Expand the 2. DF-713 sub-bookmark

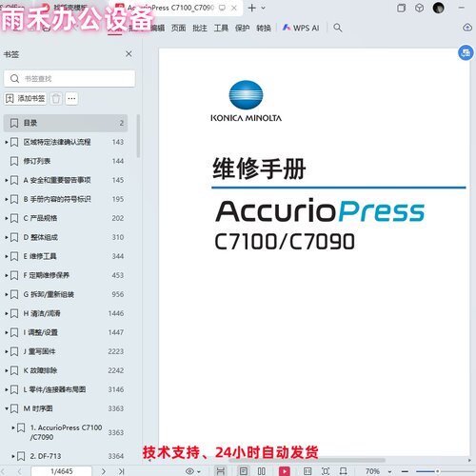(x=13, y=456)
